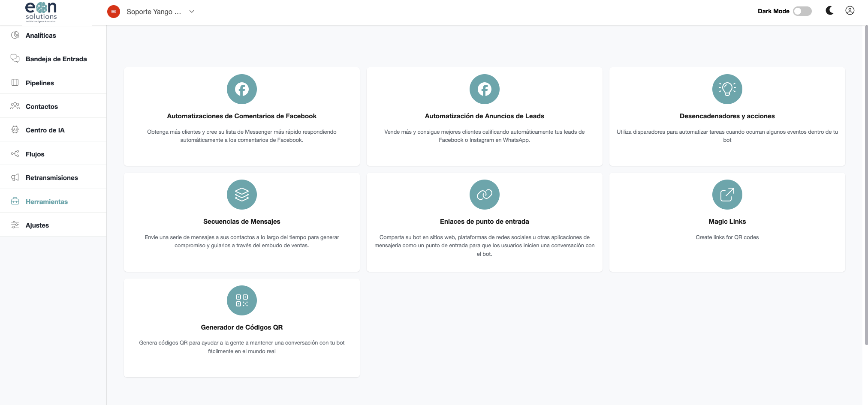Image resolution: width=868 pixels, height=405 pixels.
Task: Click the Centro de IA chip icon
Action: (15, 129)
